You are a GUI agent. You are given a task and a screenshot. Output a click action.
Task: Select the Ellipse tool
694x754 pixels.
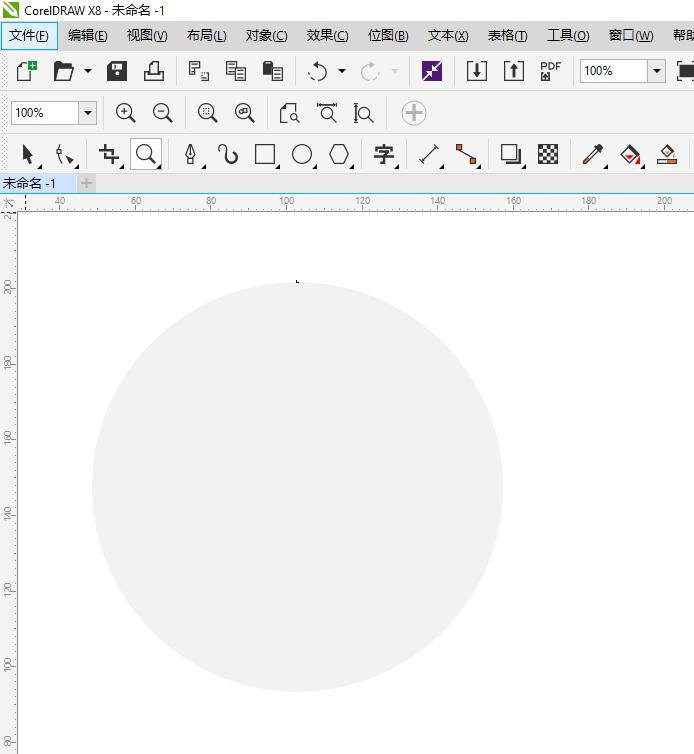tap(302, 154)
